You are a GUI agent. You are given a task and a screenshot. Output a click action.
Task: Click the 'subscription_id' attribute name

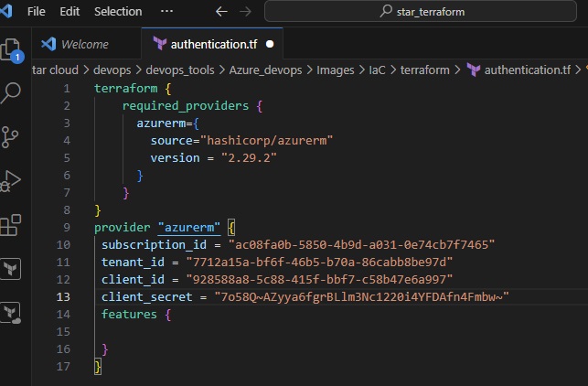coord(155,244)
